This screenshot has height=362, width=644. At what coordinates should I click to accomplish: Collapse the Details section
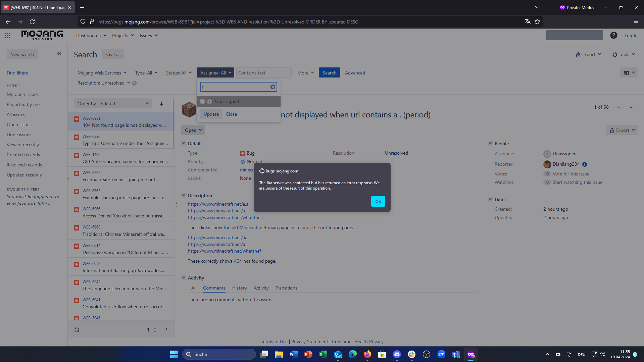184,144
